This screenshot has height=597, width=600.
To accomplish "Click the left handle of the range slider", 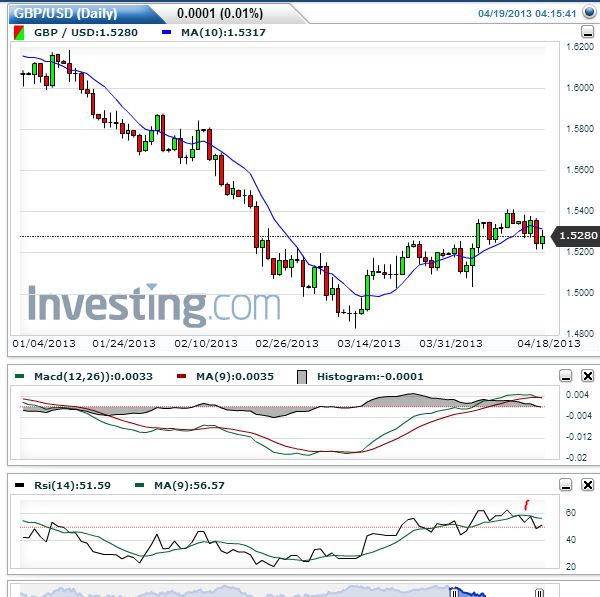I will (454, 592).
